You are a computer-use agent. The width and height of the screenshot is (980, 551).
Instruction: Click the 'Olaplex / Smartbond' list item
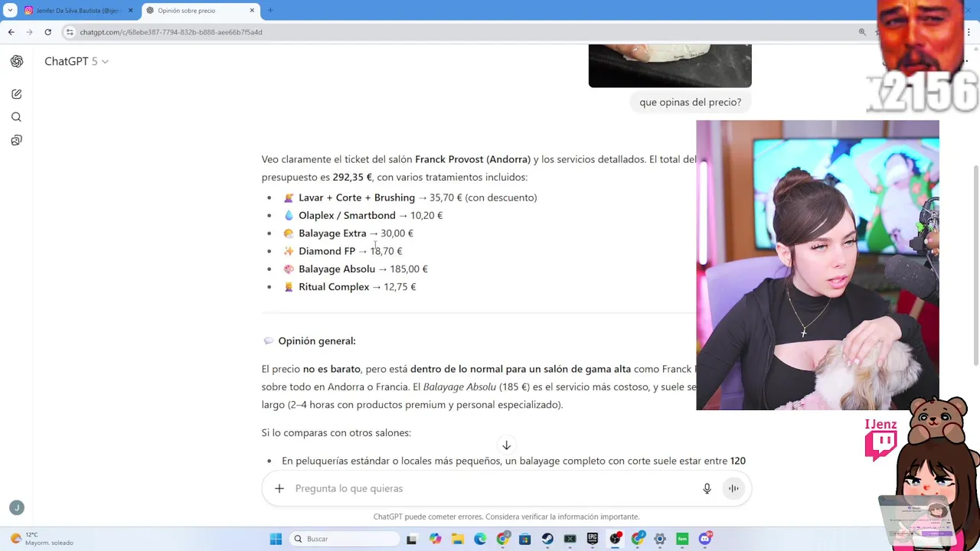(x=347, y=215)
